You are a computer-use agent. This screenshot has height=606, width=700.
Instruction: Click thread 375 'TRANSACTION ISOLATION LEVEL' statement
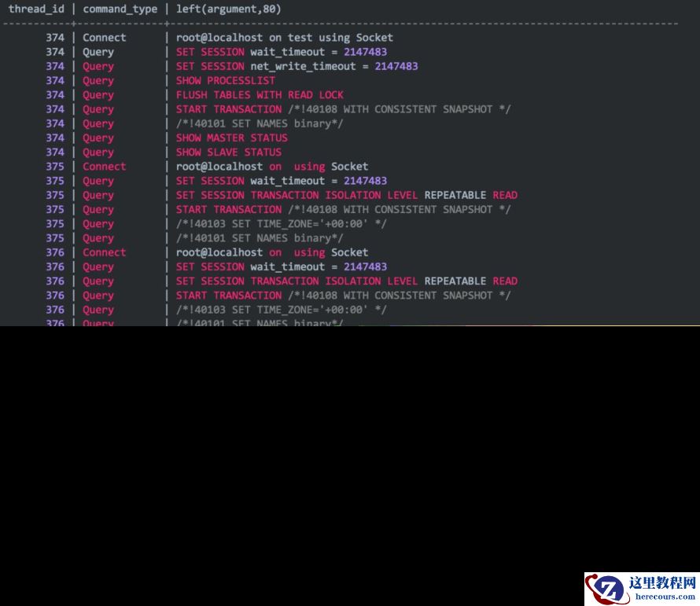click(x=346, y=195)
